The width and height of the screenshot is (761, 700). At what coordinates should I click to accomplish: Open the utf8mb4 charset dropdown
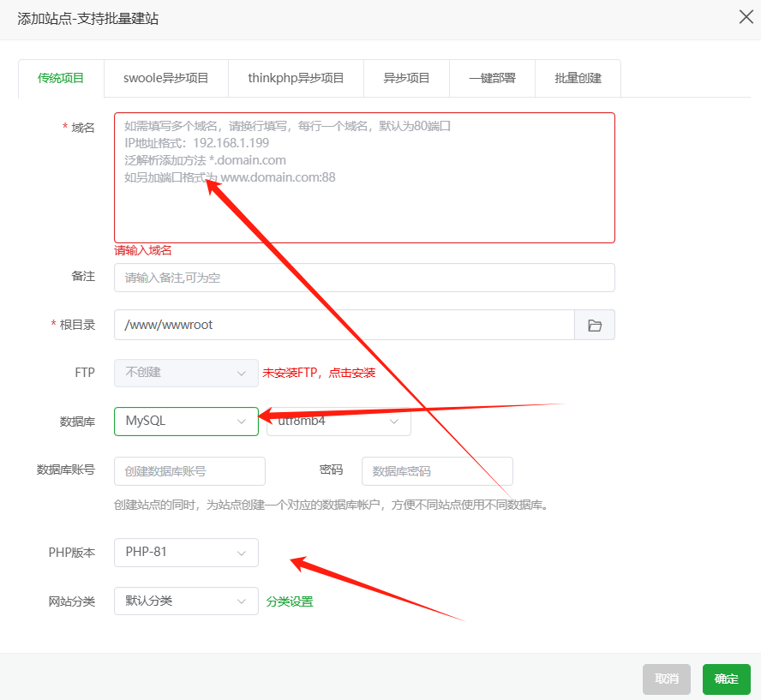tap(339, 421)
